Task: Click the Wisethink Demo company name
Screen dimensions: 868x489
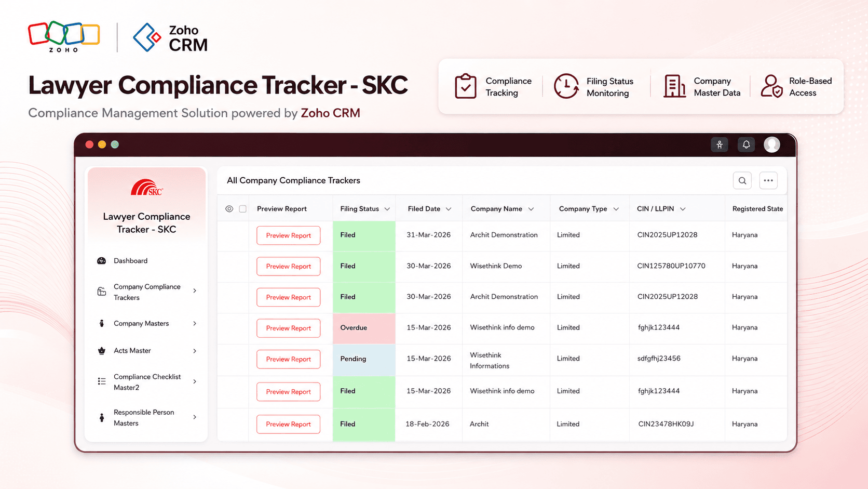Action: [496, 266]
